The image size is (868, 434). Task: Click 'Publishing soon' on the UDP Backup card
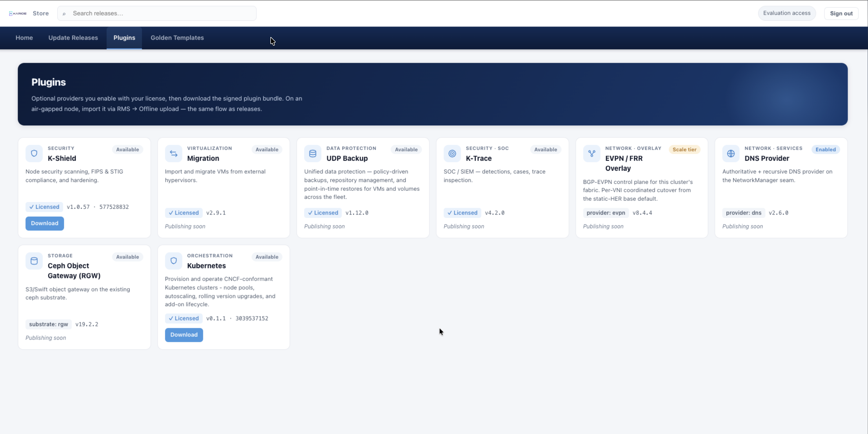tap(324, 226)
